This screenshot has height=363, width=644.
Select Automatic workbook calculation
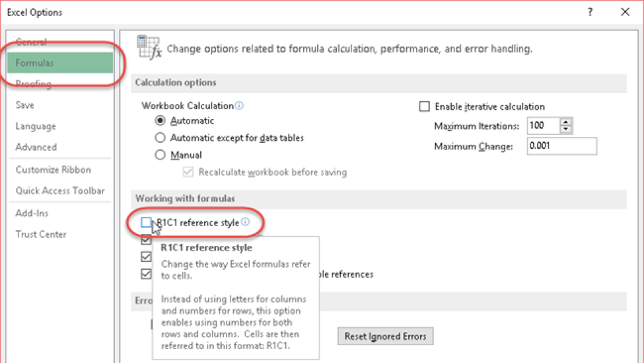point(161,120)
